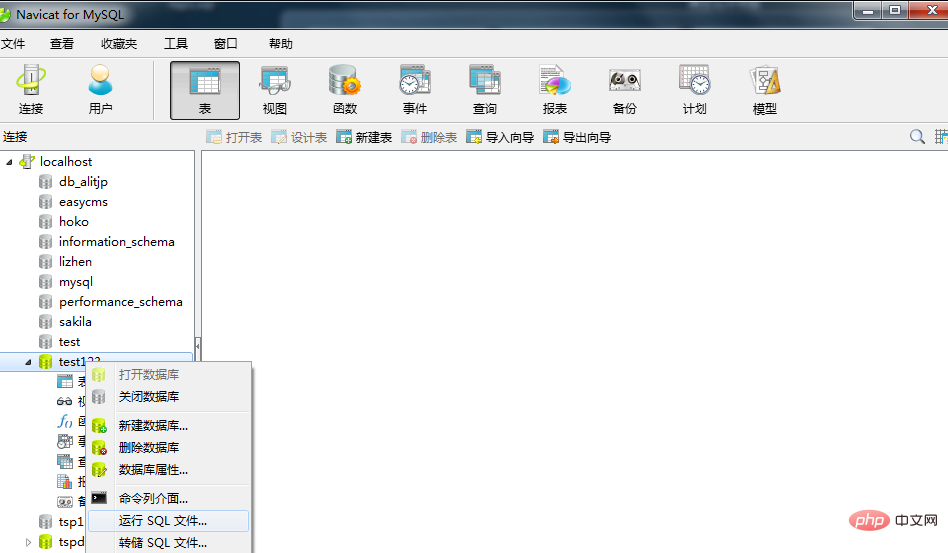
Task: Choose 新建数据库... from context menu
Action: point(169,425)
